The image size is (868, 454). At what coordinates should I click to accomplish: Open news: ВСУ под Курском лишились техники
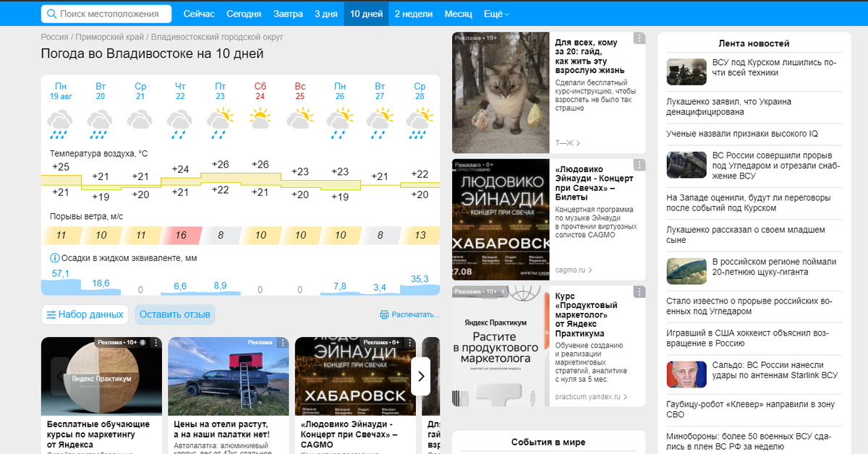(774, 68)
